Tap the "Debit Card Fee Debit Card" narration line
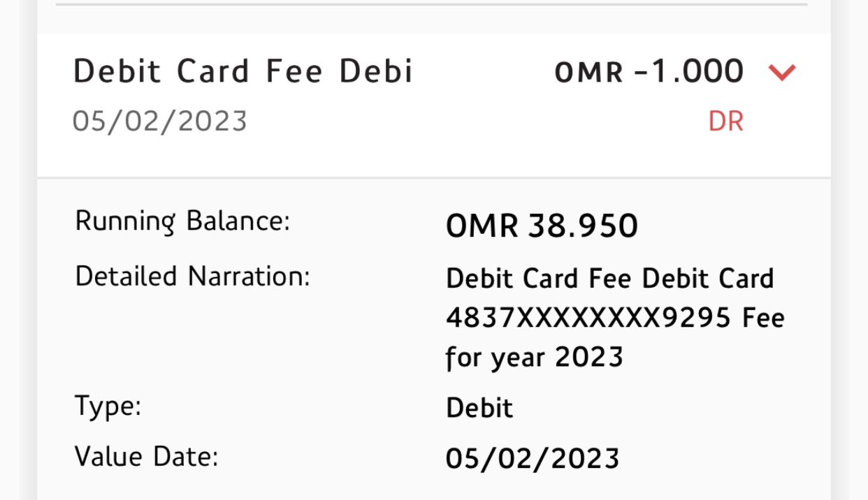Image resolution: width=868 pixels, height=500 pixels. tap(609, 279)
